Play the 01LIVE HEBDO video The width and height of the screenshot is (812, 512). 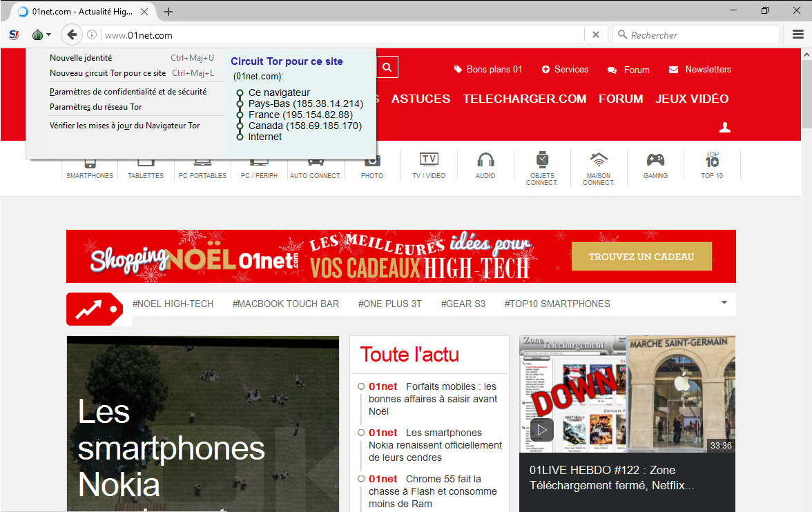tap(541, 430)
